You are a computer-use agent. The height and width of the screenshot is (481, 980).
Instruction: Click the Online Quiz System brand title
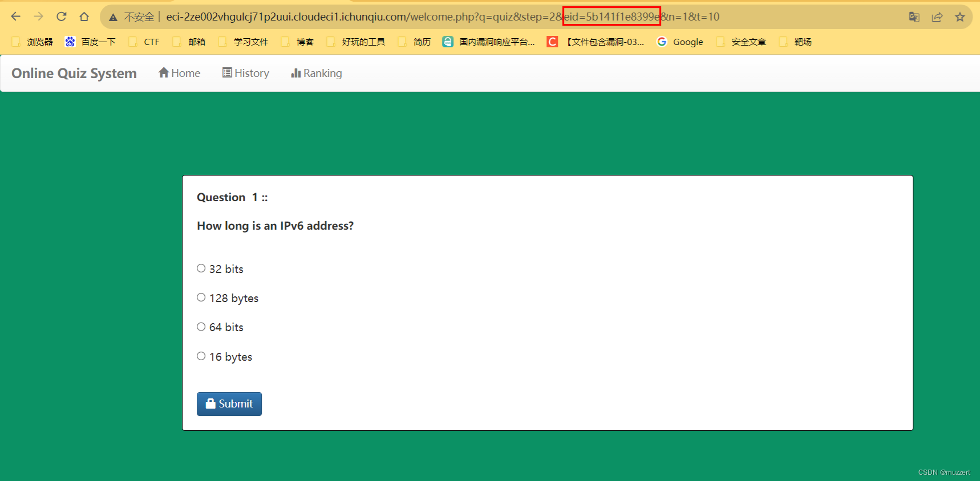click(x=74, y=74)
